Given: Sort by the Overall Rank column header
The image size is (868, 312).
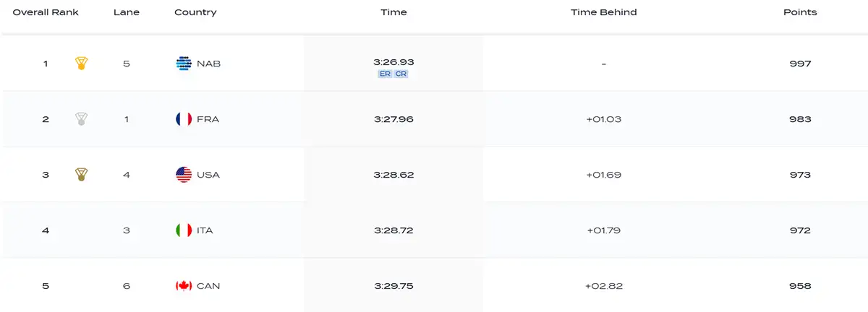Looking at the screenshot, I should [46, 12].
